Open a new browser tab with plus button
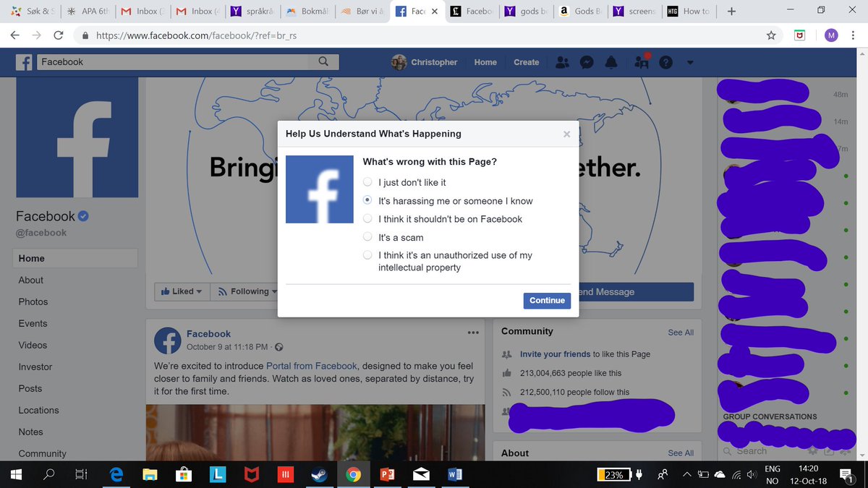This screenshot has width=868, height=488. click(731, 11)
